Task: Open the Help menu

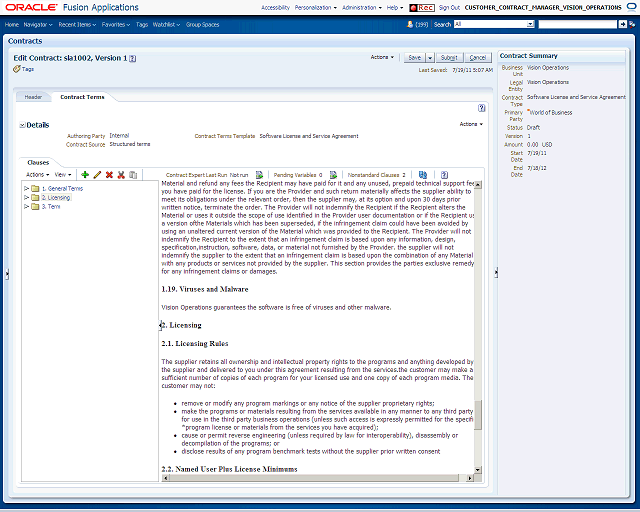Action: [395, 7]
